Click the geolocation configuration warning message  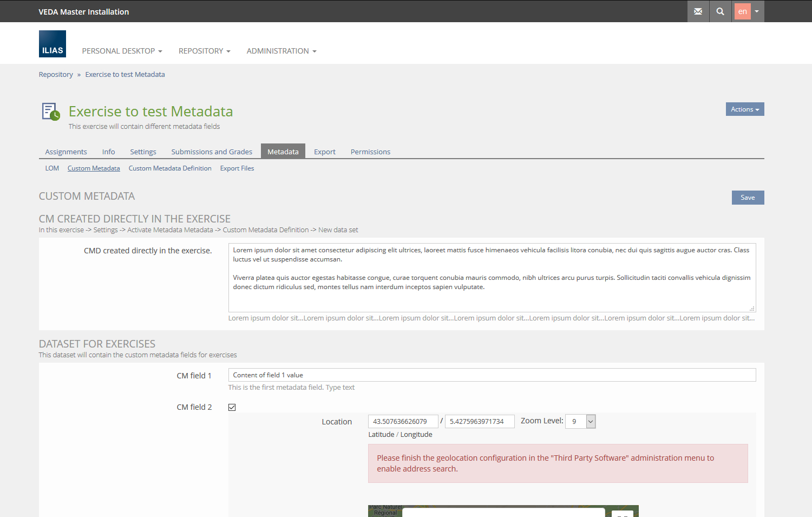[558, 463]
